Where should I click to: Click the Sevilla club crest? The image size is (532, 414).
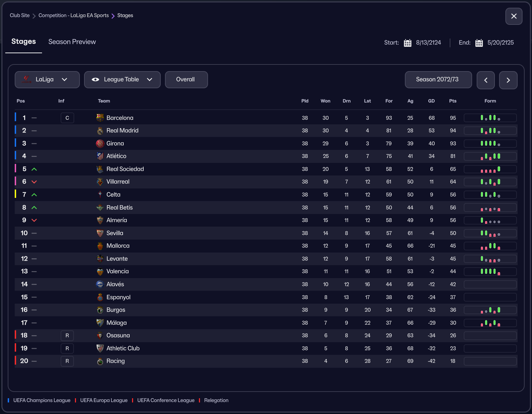(x=100, y=233)
